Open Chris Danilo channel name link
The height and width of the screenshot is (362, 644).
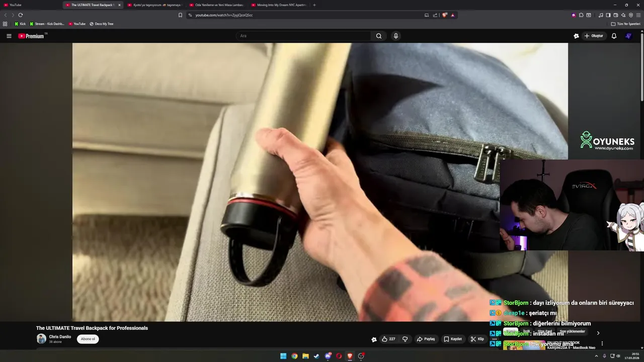[x=60, y=336]
